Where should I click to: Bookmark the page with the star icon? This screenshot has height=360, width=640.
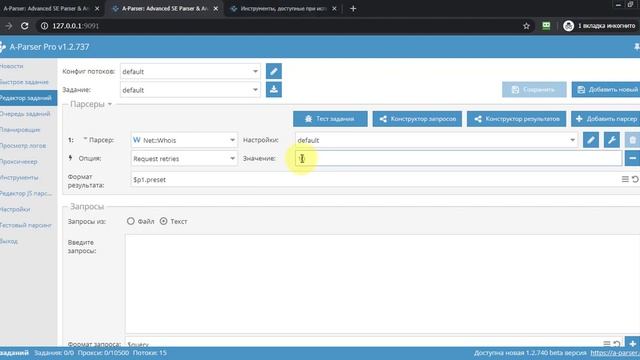526,26
